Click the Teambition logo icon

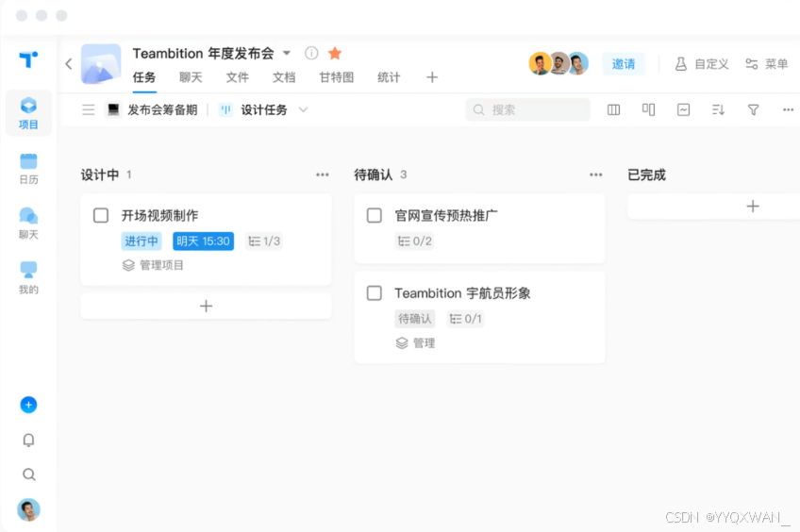28,59
